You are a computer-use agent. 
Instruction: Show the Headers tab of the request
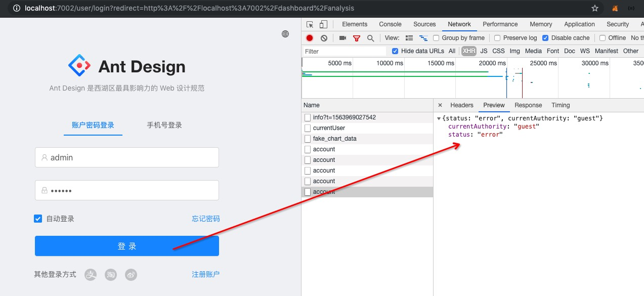462,105
